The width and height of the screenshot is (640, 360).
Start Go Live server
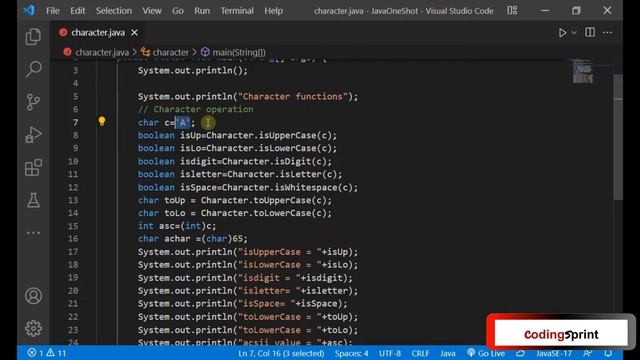[x=486, y=353]
